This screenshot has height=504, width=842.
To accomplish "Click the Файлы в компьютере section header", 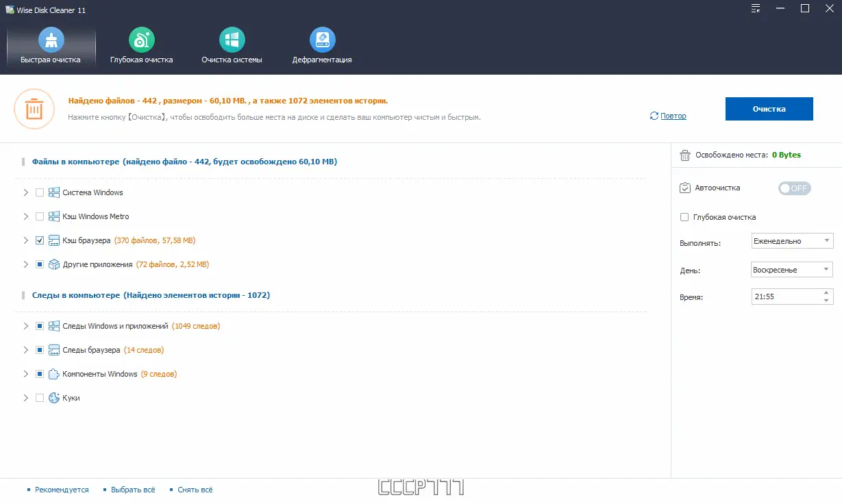I will click(x=184, y=162).
